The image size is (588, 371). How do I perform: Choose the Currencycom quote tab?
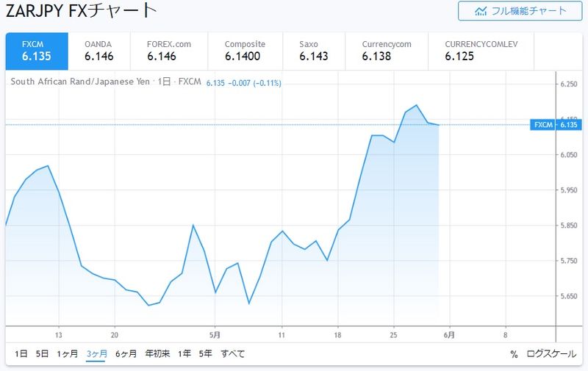[x=387, y=50]
